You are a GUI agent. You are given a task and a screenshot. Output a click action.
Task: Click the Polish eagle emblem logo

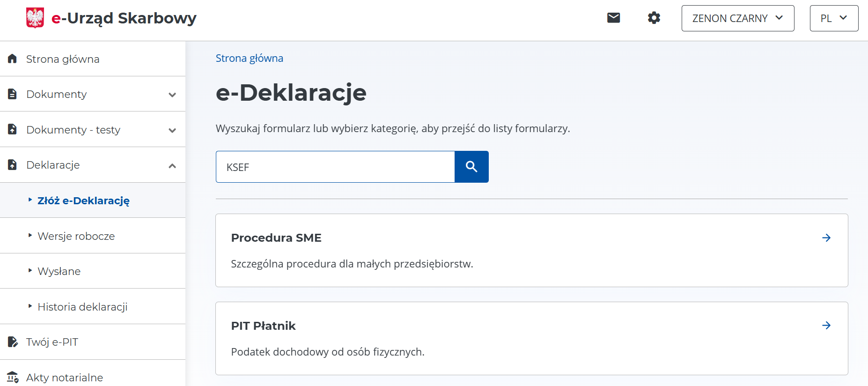point(35,18)
